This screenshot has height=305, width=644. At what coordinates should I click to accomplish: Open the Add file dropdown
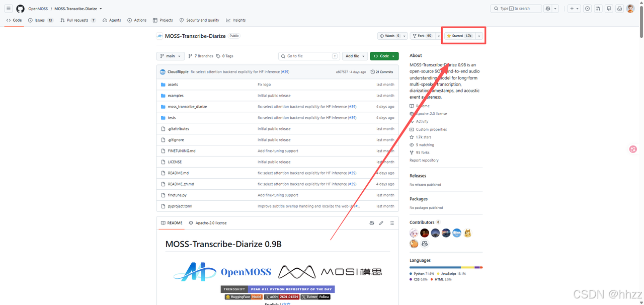[x=355, y=56]
